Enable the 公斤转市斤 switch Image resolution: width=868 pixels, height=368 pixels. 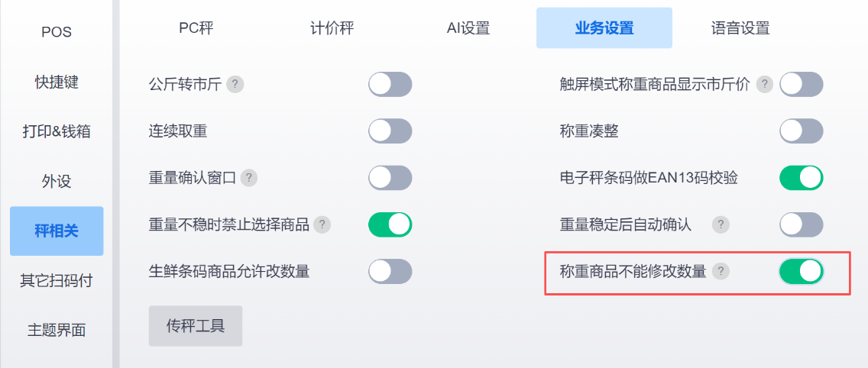(x=390, y=85)
